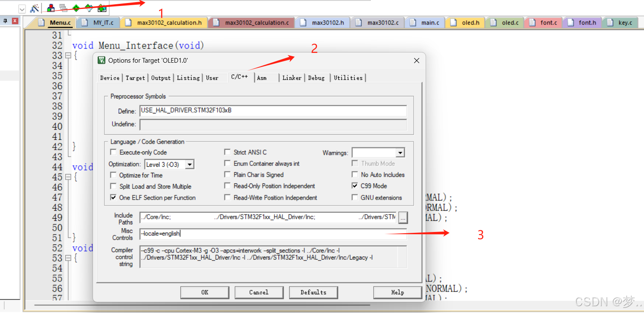The image size is (644, 313).
Task: Pin the project panel with pushpin icon
Action: (x=6, y=20)
